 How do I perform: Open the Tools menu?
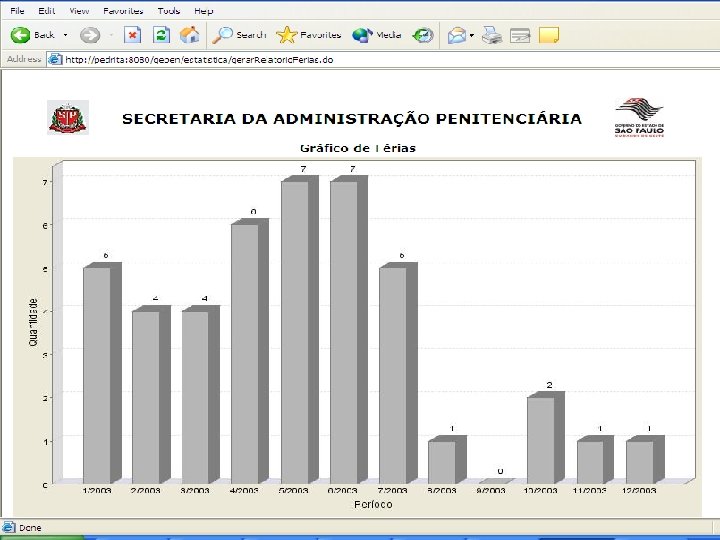coord(169,11)
